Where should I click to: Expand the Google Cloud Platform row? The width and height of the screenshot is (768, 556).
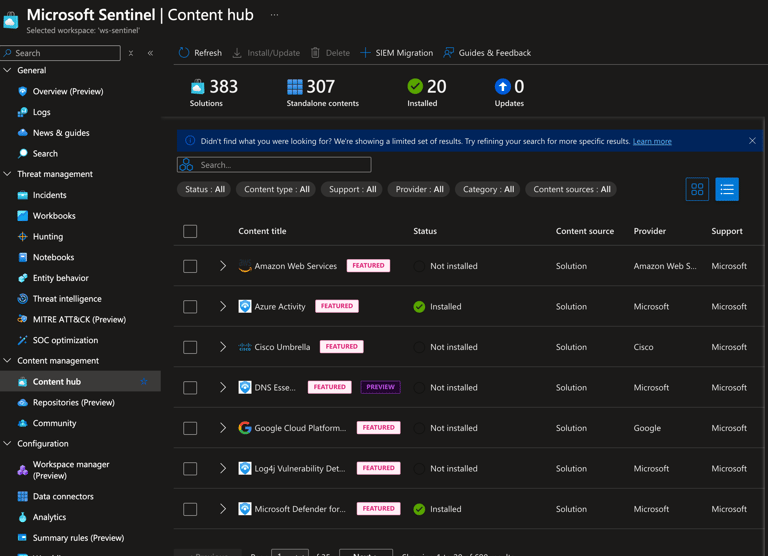pos(223,428)
